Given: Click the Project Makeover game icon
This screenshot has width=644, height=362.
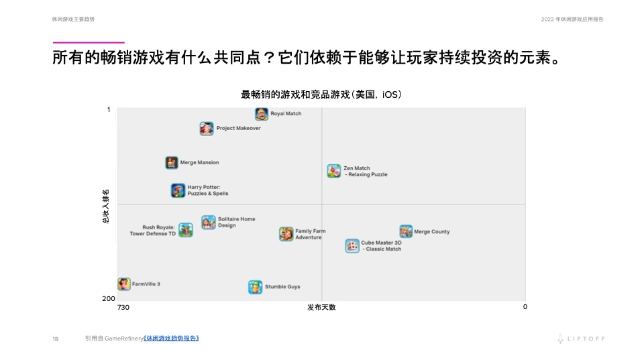Looking at the screenshot, I should pyautogui.click(x=207, y=129).
